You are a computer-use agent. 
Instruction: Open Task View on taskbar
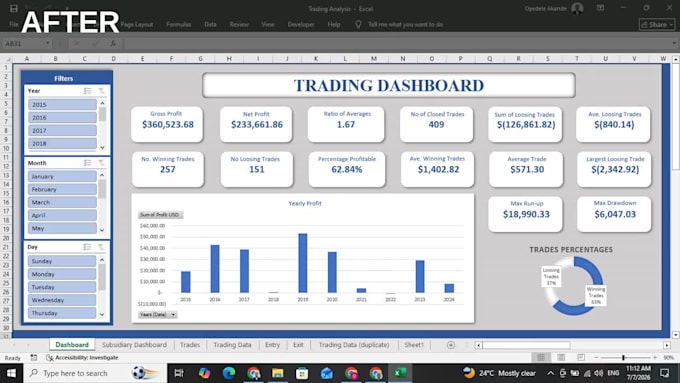point(179,373)
